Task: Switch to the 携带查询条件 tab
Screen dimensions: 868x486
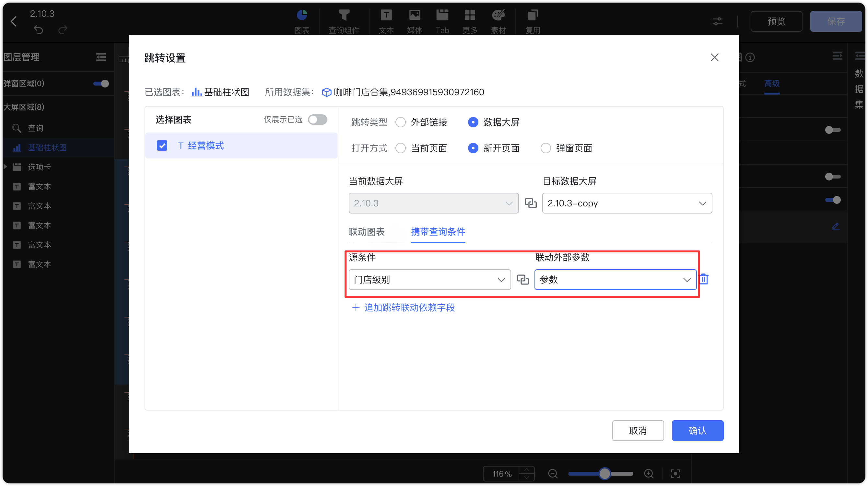Action: [438, 232]
